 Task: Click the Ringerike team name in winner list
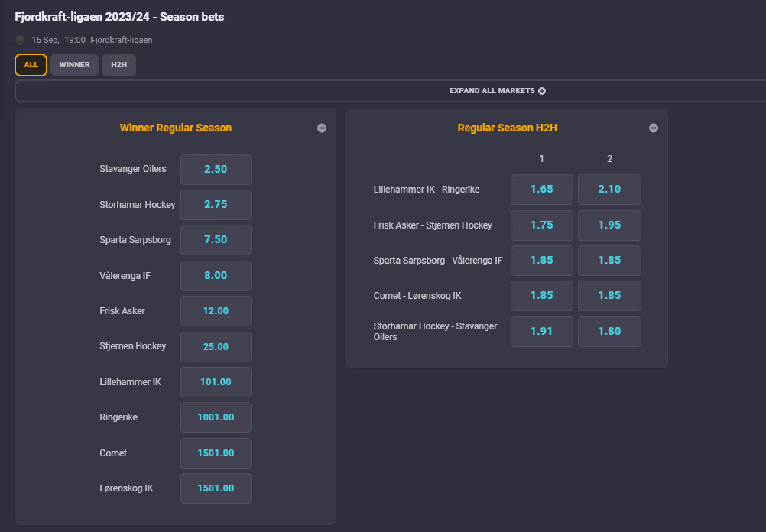click(118, 417)
